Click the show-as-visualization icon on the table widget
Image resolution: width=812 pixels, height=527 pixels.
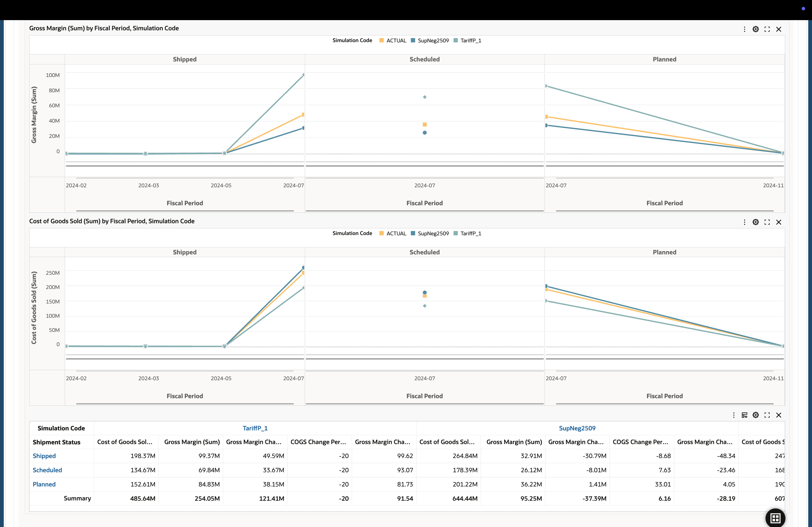point(744,415)
